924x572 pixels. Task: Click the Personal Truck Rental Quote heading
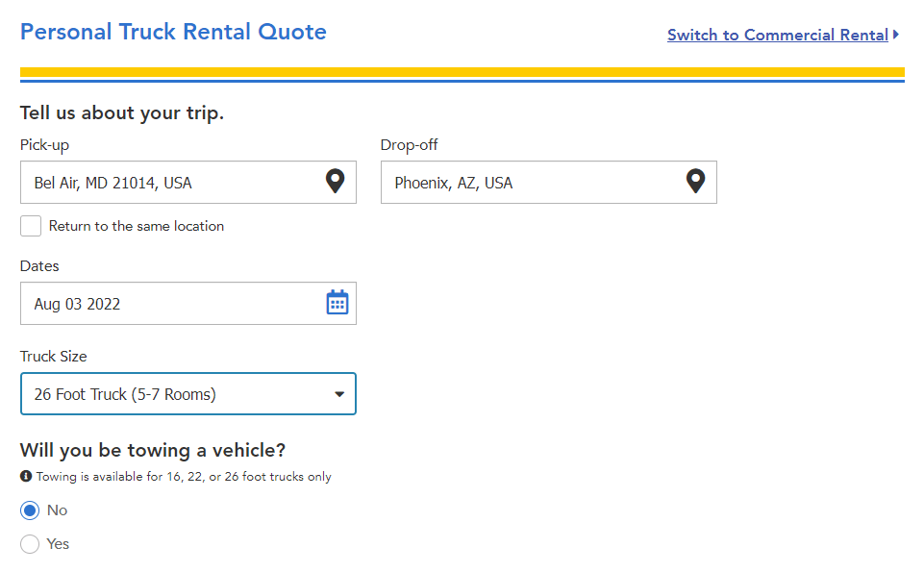coord(173,32)
